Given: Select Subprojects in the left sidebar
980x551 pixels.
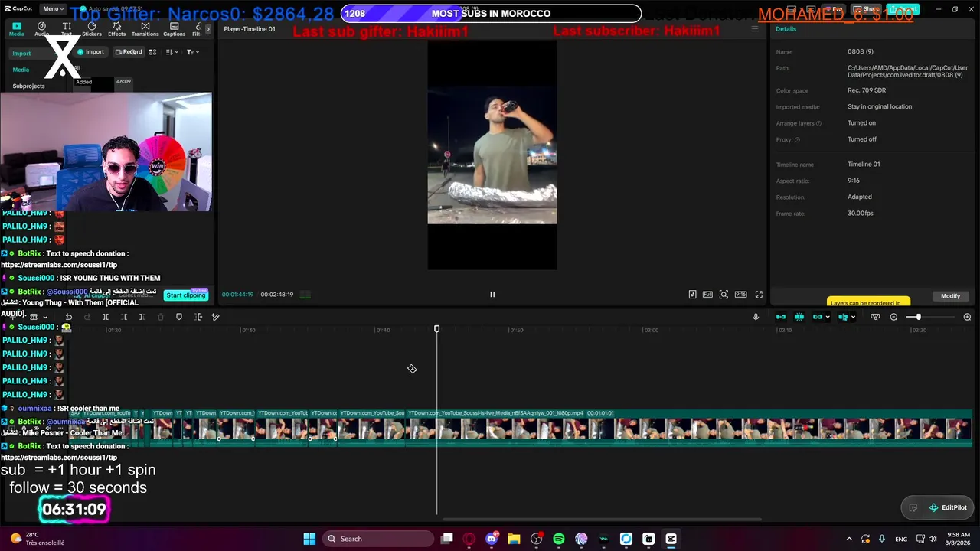Looking at the screenshot, I should (28, 86).
